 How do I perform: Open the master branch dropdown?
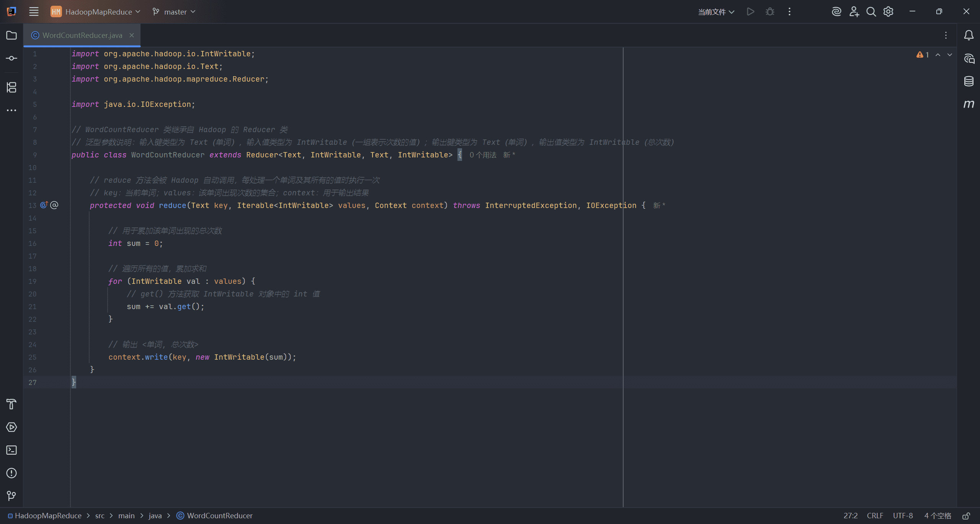(x=174, y=12)
